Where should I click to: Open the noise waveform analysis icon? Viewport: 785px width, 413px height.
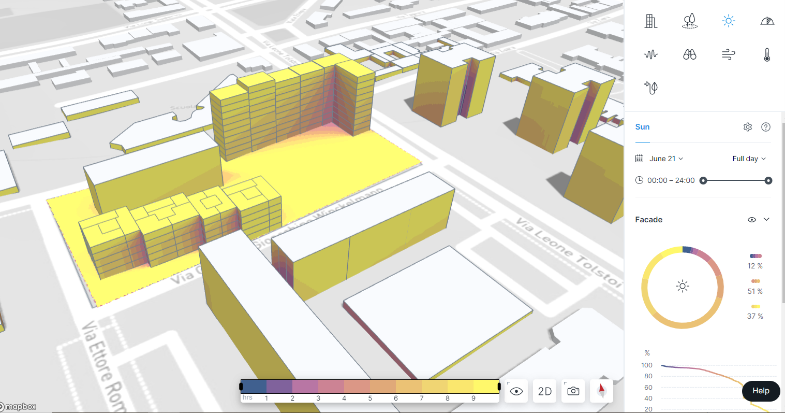(x=650, y=55)
